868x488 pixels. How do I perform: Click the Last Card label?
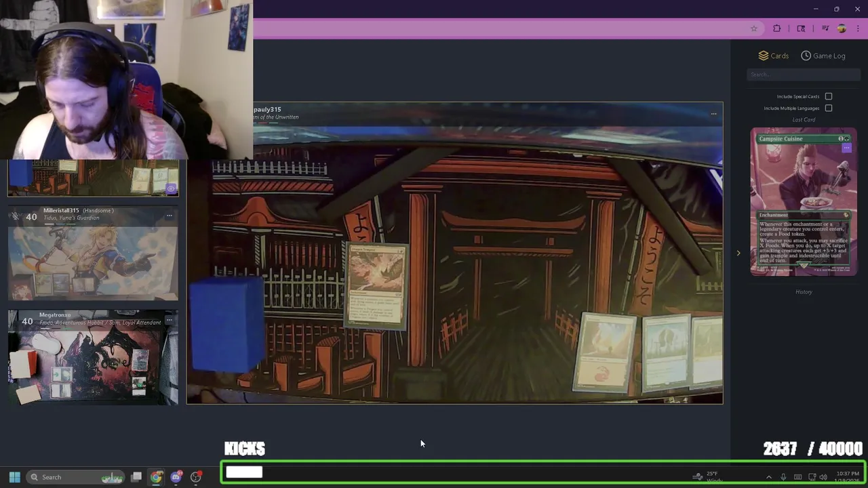click(x=804, y=120)
